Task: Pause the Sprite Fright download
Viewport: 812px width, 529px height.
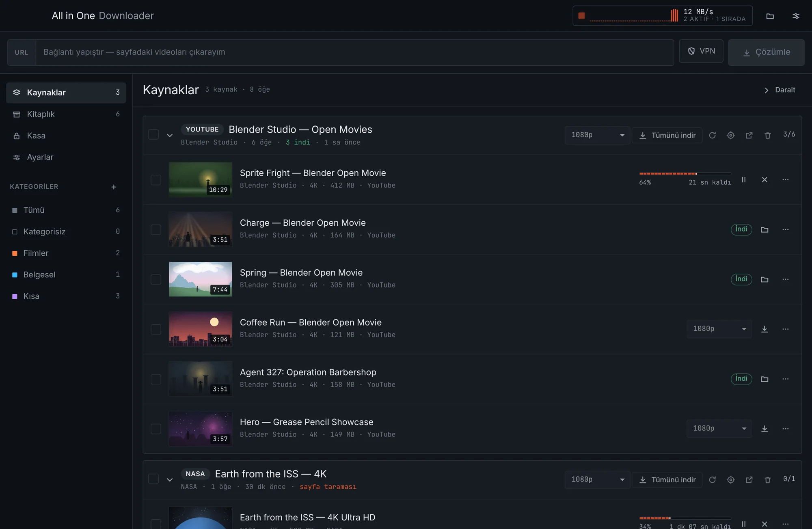Action: [744, 179]
